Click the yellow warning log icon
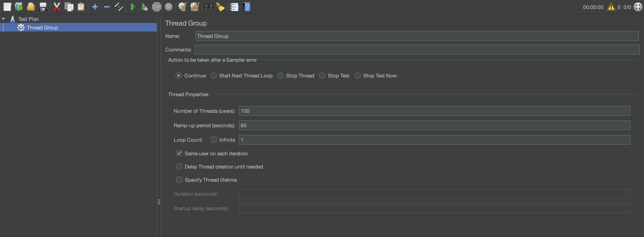This screenshot has height=237, width=644. pos(611,7)
